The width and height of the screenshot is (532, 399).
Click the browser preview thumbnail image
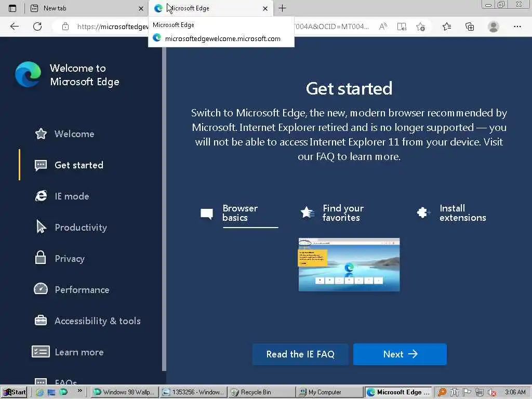pyautogui.click(x=349, y=265)
